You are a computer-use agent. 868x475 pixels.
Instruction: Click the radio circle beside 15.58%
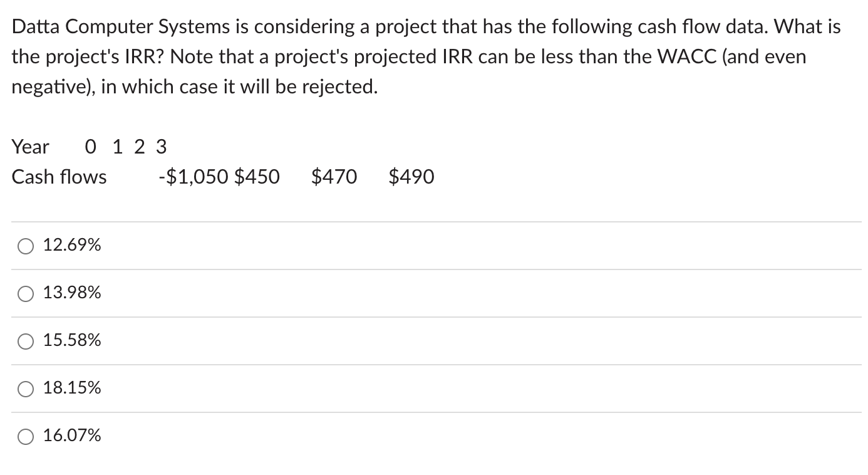tap(26, 340)
